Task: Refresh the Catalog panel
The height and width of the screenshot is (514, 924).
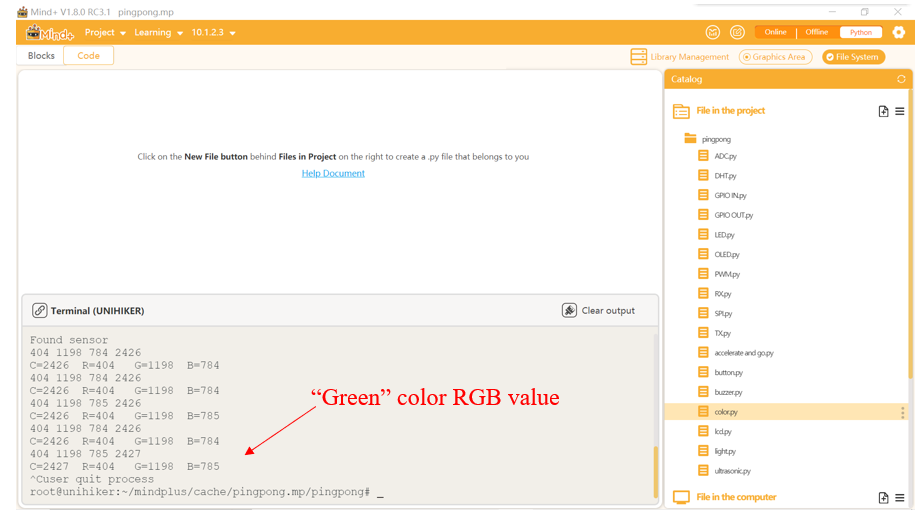Action: click(901, 79)
